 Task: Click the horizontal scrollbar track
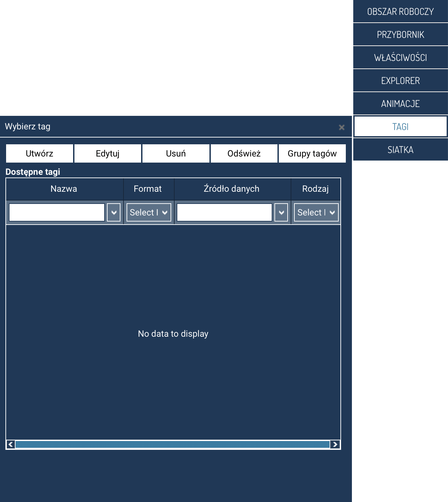(173, 444)
